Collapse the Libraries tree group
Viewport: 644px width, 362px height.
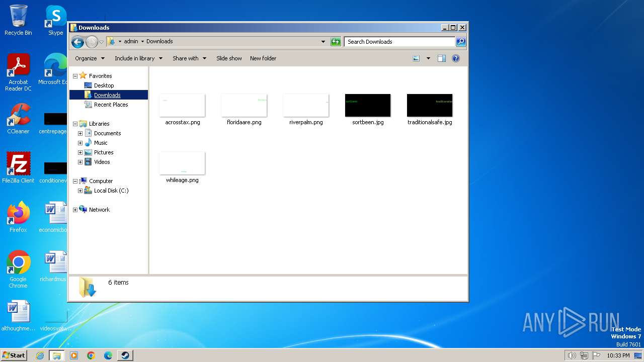(75, 124)
